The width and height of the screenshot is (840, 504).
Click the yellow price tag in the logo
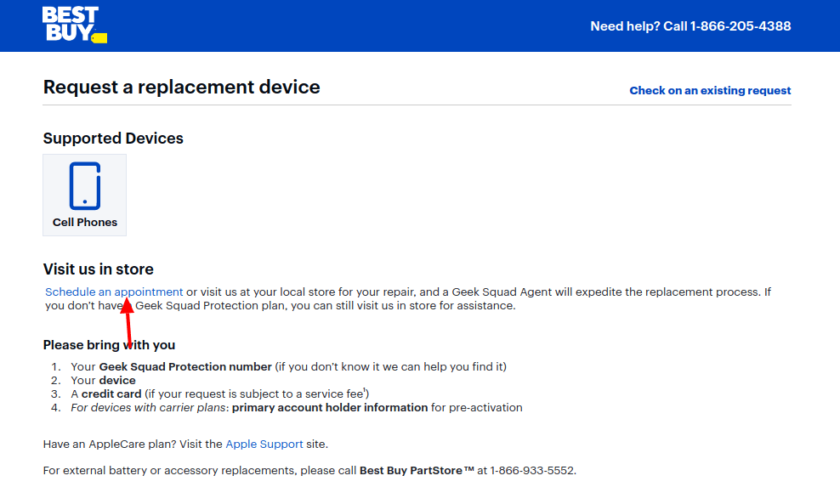[99, 37]
